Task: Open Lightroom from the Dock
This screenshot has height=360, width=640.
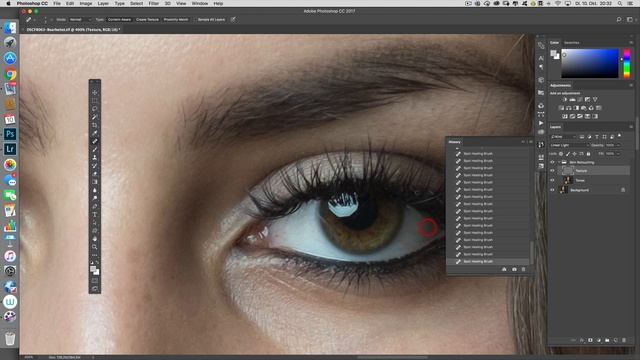Action: (10, 149)
